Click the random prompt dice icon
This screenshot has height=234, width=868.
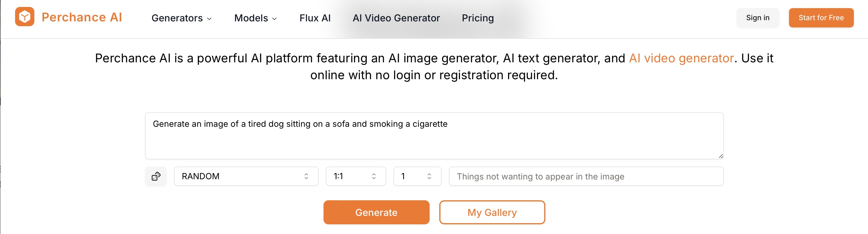point(156,176)
